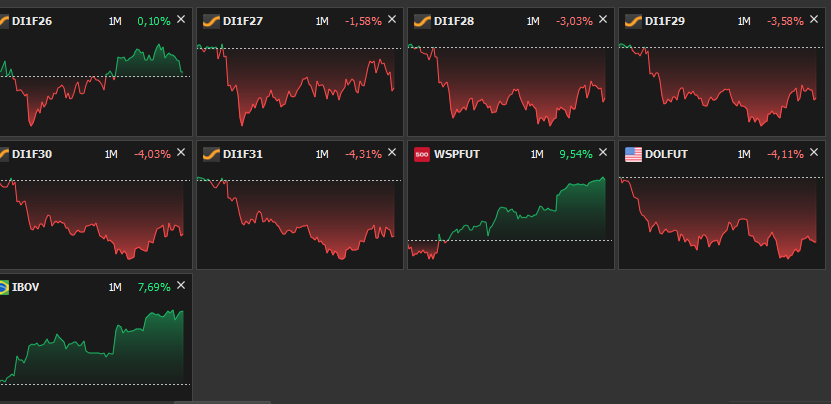Viewport: 831px width, 404px height.
Task: Click the DI1F28 ticker label
Action: pos(455,21)
